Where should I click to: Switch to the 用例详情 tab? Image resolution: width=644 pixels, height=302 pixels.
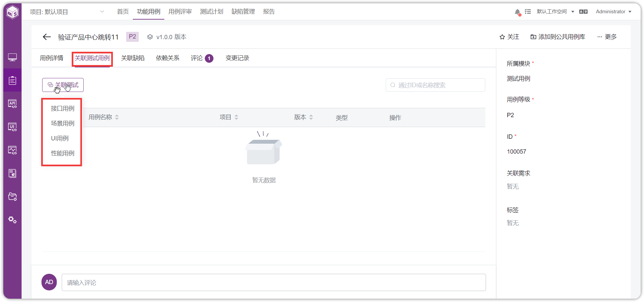(x=51, y=58)
